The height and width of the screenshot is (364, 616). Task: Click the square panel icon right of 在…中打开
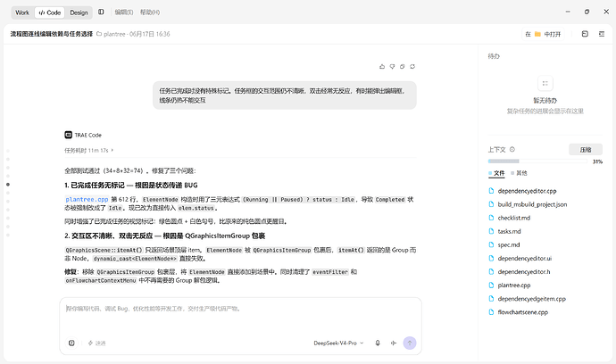pos(585,34)
